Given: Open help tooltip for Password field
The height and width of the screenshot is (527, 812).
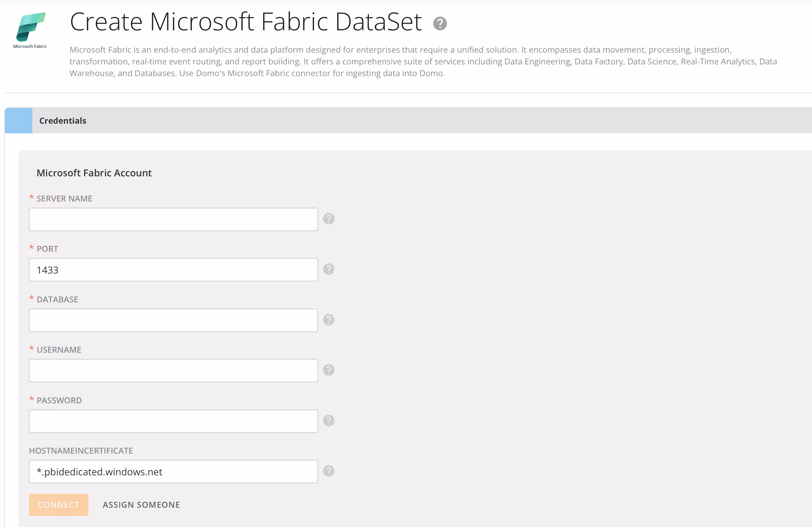Looking at the screenshot, I should [x=329, y=421].
